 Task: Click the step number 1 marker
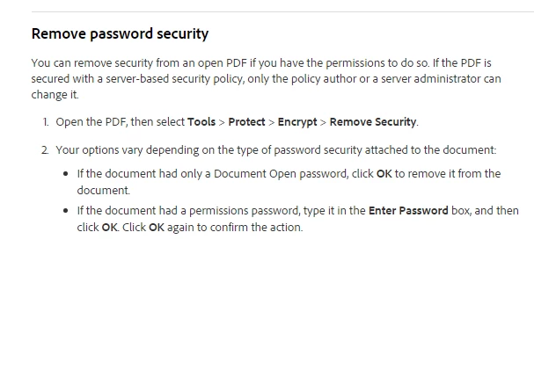[45, 122]
